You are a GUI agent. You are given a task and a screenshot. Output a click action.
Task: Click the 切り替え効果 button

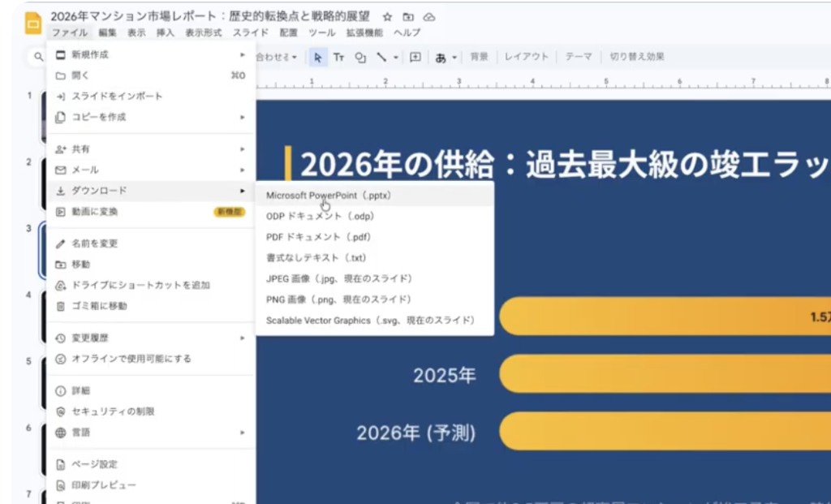(637, 57)
